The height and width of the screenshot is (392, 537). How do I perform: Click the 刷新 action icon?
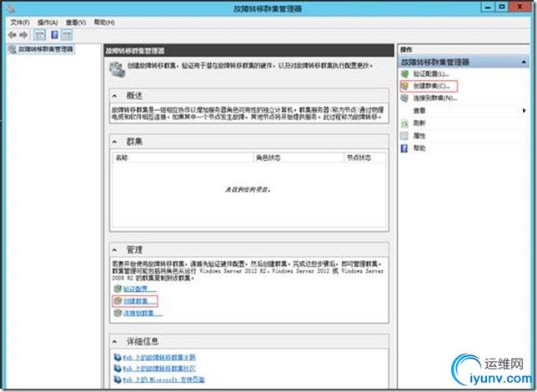404,123
